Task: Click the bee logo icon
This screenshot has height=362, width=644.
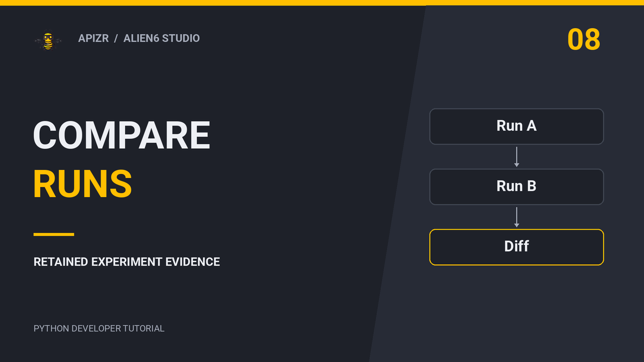Action: [48, 41]
